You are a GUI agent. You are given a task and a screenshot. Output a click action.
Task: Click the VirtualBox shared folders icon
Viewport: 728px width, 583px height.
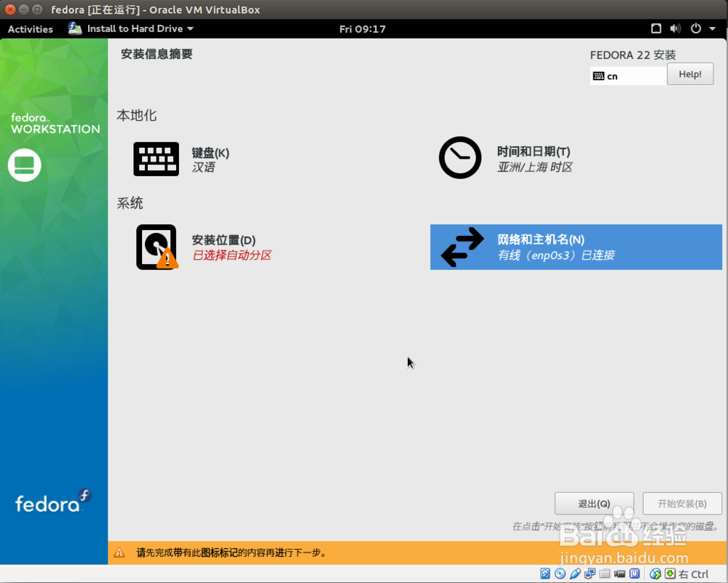click(x=604, y=574)
